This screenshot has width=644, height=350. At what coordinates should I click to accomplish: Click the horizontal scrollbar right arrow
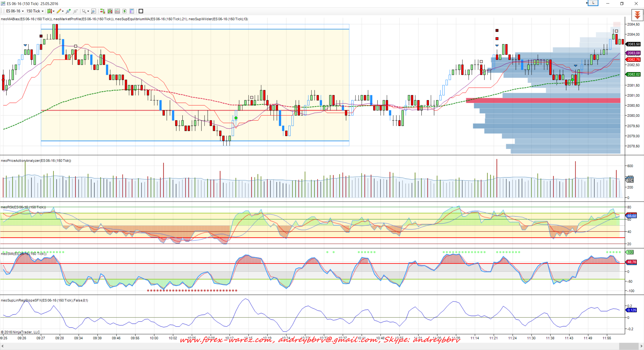tap(641, 346)
